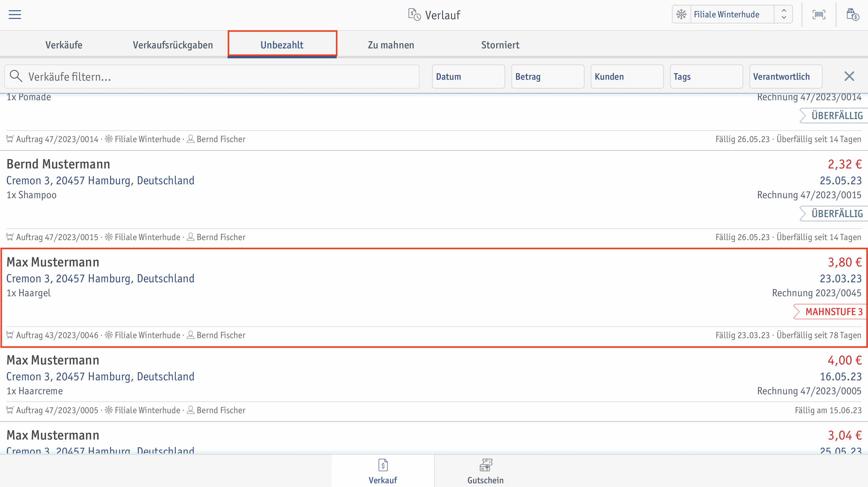The height and width of the screenshot is (487, 868).
Task: Click the 2,32 € amount
Action: pos(844,164)
